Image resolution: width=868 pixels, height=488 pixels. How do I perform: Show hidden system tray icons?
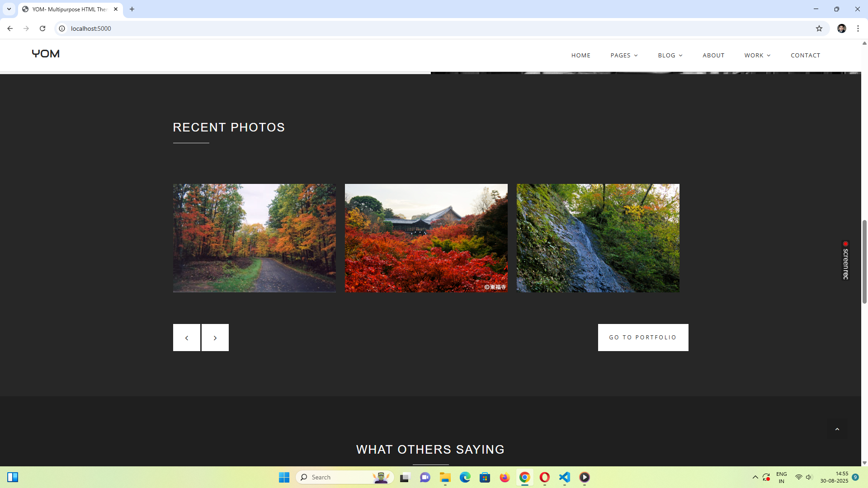tap(755, 477)
